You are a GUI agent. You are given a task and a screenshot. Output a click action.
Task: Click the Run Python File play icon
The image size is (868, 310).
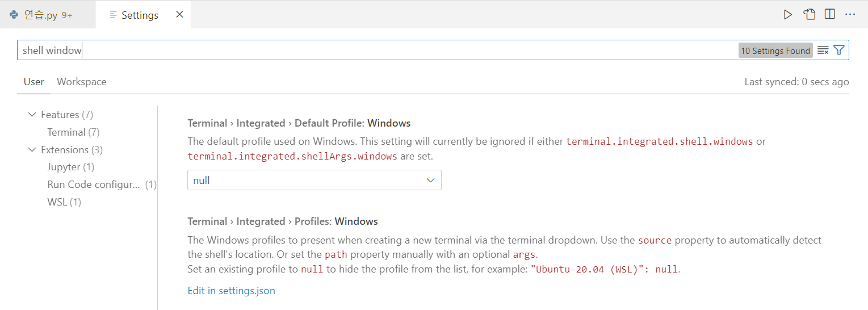(x=787, y=15)
